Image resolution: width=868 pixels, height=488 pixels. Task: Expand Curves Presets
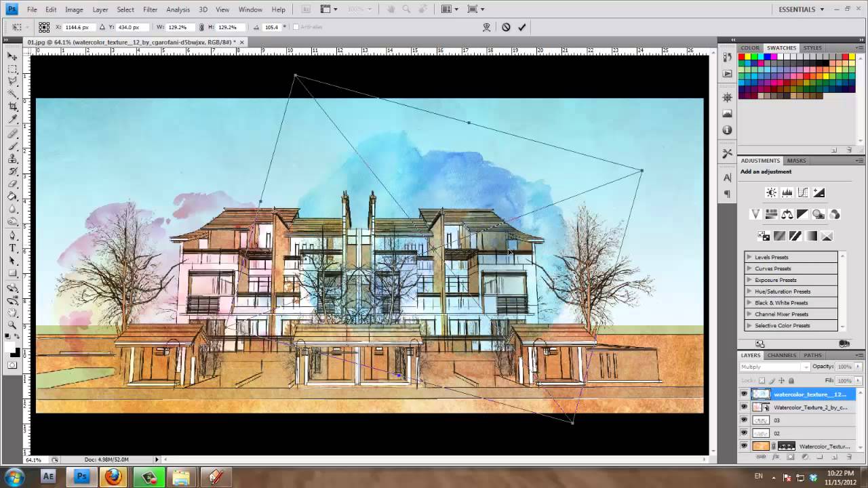[749, 268]
